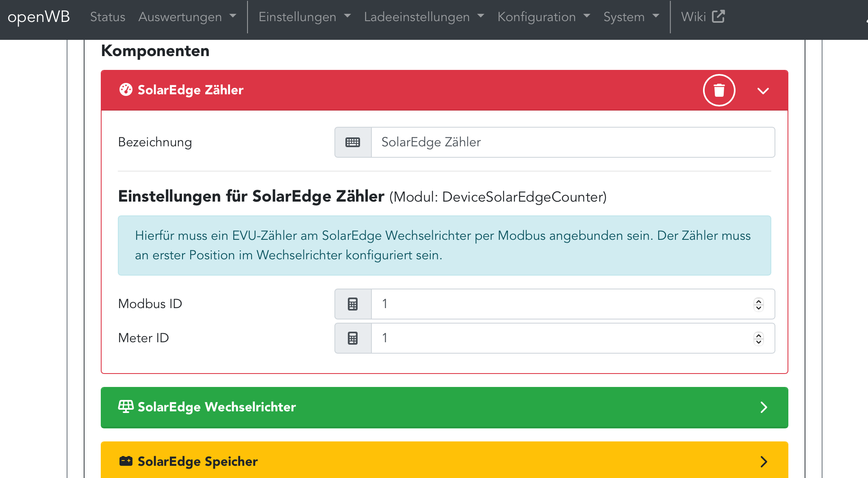Image resolution: width=868 pixels, height=478 pixels.
Task: Click the calculator icon beside Meter ID
Action: 353,338
